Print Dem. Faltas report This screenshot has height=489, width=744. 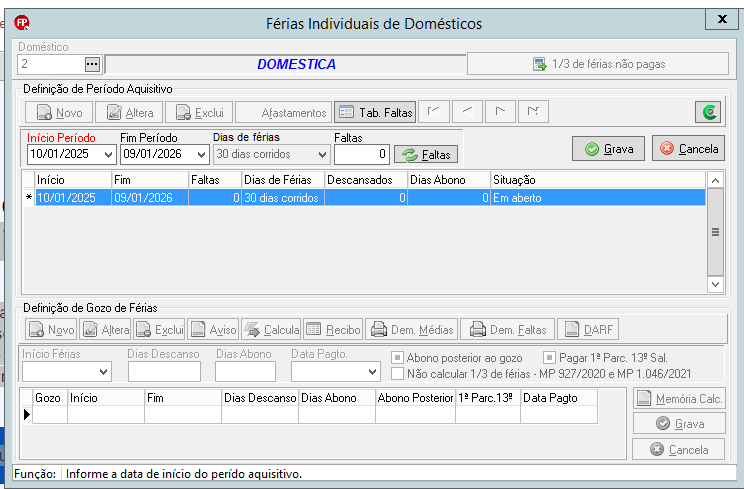pyautogui.click(x=507, y=330)
